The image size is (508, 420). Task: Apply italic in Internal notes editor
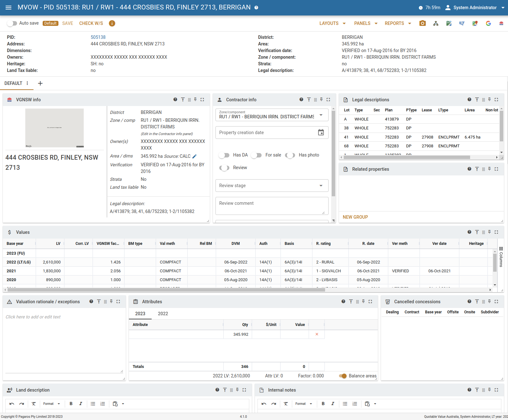(x=333, y=404)
